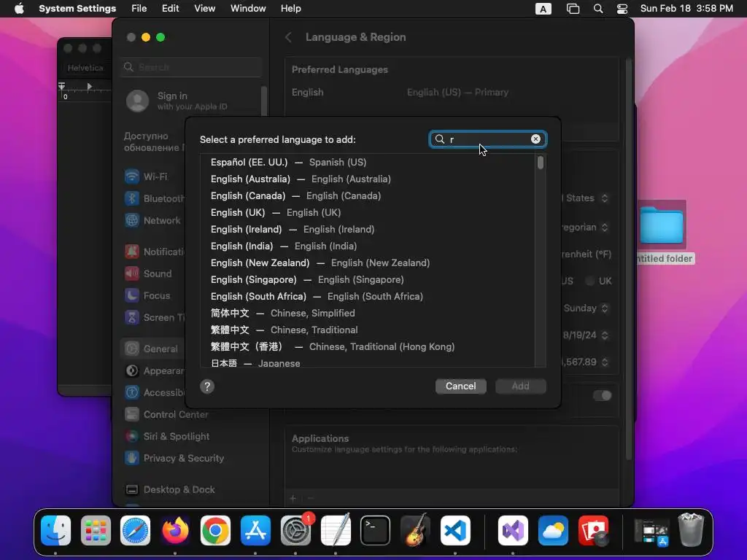
Task: Select English (India) in the list
Action: click(x=368, y=246)
